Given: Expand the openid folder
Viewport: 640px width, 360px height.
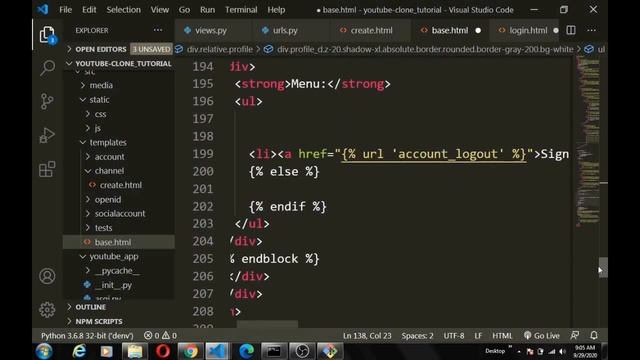Looking at the screenshot, I should (x=108, y=200).
